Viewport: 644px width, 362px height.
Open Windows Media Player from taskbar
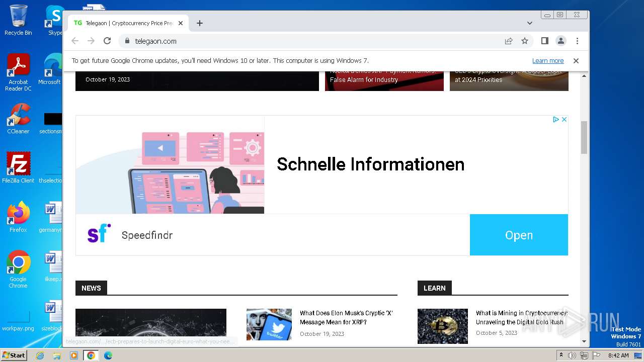[74, 355]
